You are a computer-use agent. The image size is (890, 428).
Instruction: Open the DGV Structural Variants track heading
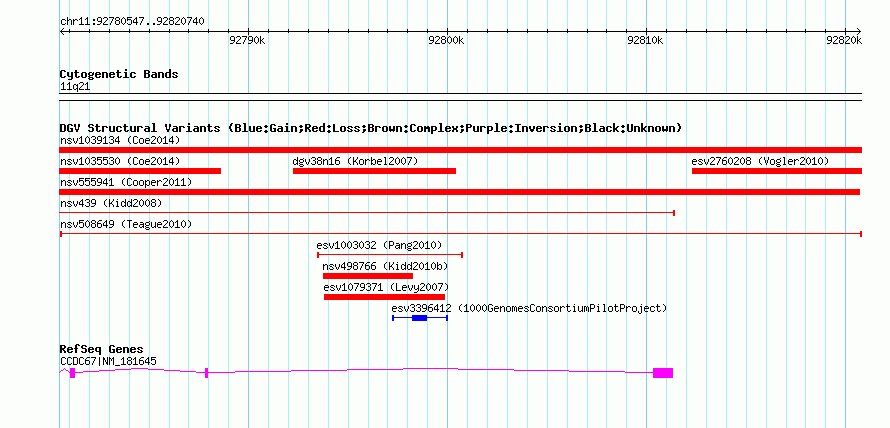(x=370, y=128)
